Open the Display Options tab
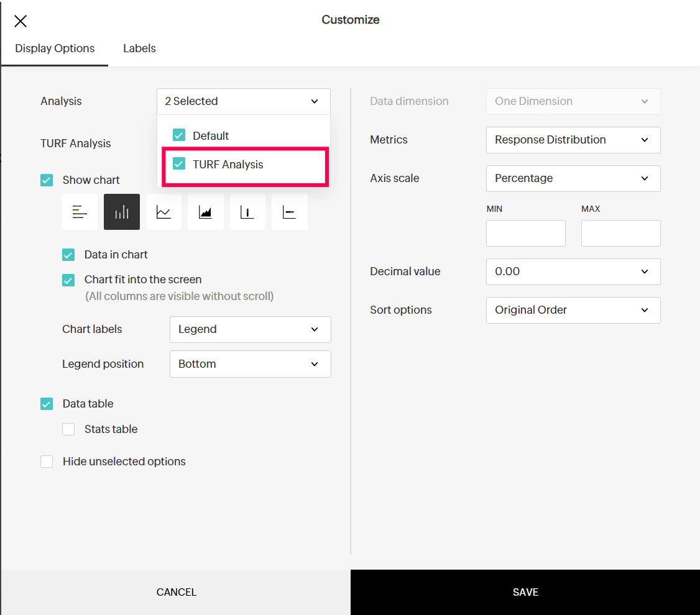Viewport: 700px width, 615px height. [x=55, y=48]
